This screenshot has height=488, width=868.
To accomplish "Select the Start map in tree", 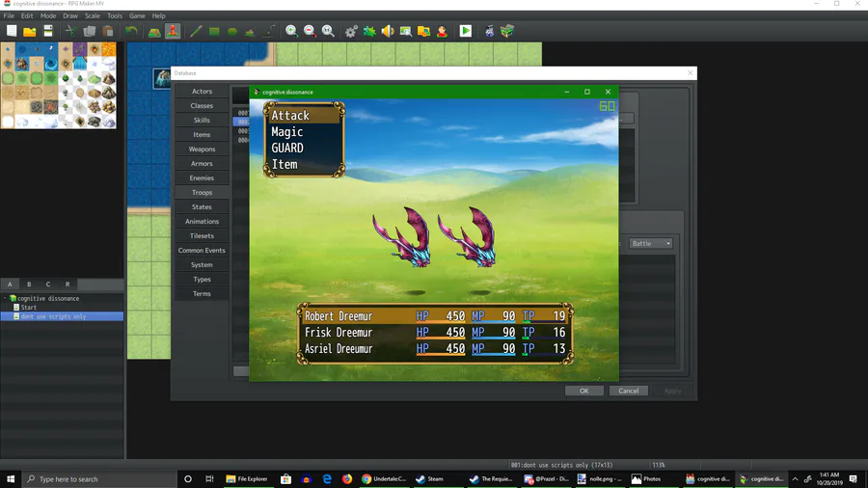I will [x=28, y=308].
